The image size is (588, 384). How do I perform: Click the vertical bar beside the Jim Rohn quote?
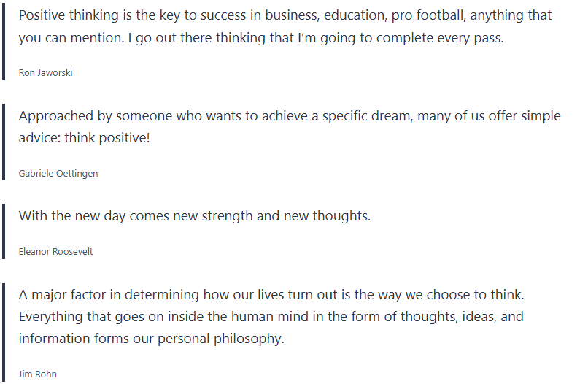[x=3, y=331]
